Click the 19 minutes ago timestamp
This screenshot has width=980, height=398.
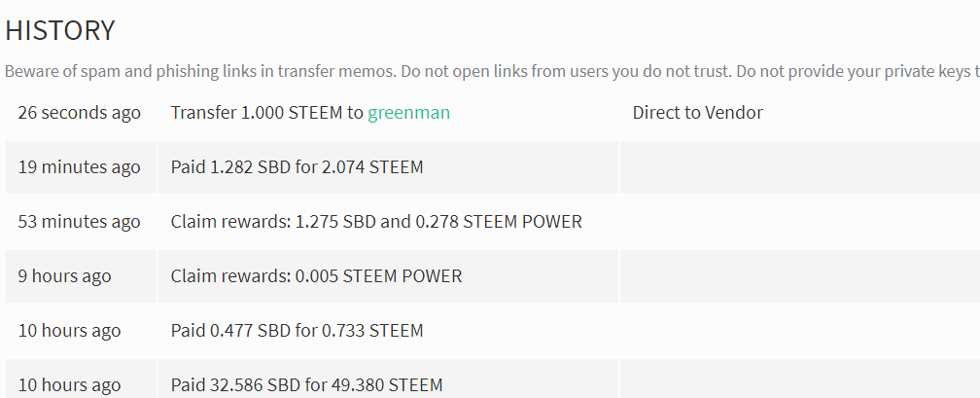[80, 167]
